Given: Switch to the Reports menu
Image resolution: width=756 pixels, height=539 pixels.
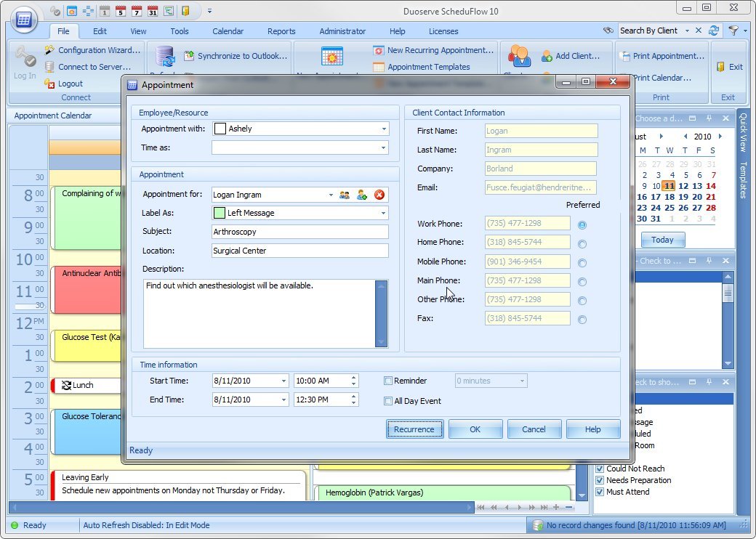Looking at the screenshot, I should (281, 31).
